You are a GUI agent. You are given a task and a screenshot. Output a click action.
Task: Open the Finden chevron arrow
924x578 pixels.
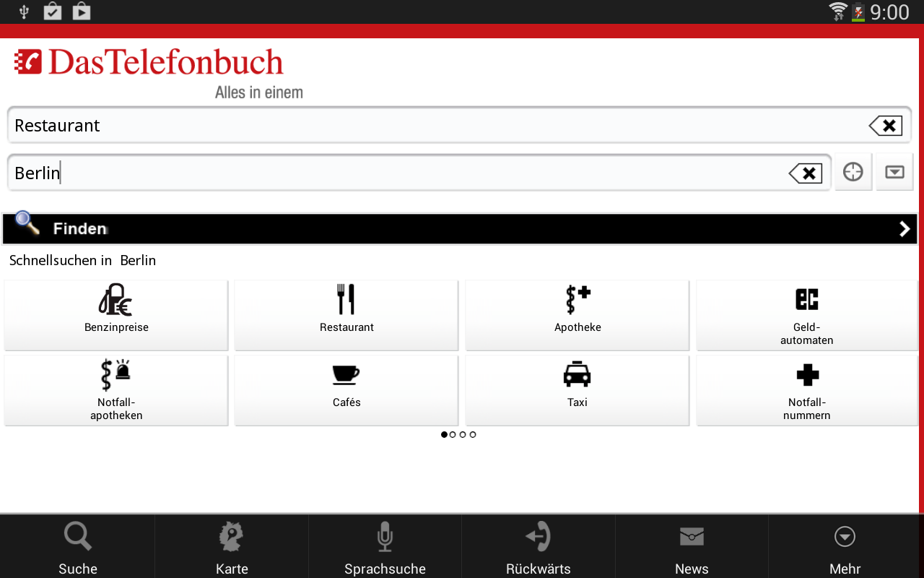[904, 228]
